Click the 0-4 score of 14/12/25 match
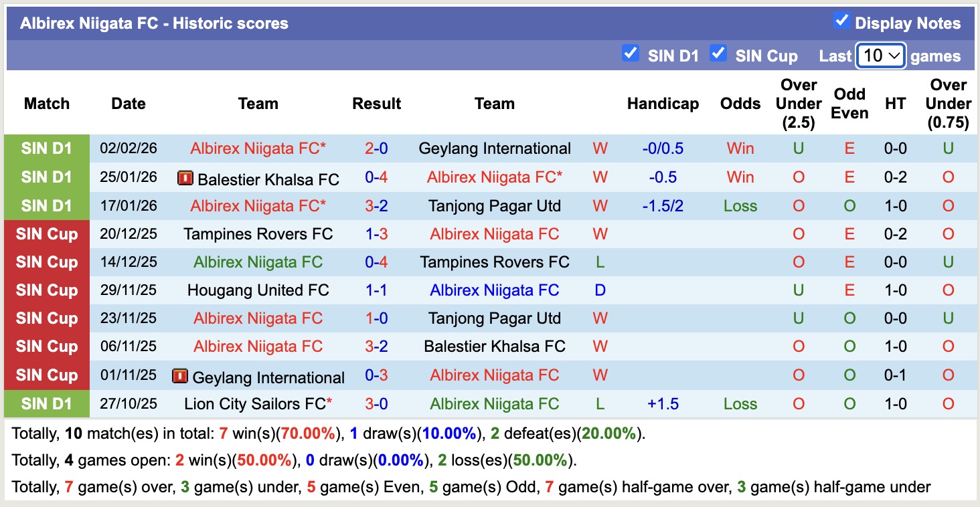Image resolution: width=980 pixels, height=507 pixels. pos(376,262)
